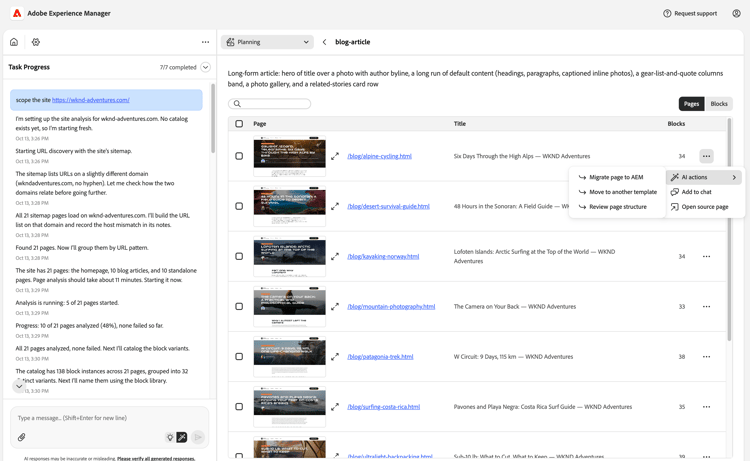Image resolution: width=750 pixels, height=461 pixels.
Task: Expand AI actions submenu
Action: [704, 177]
